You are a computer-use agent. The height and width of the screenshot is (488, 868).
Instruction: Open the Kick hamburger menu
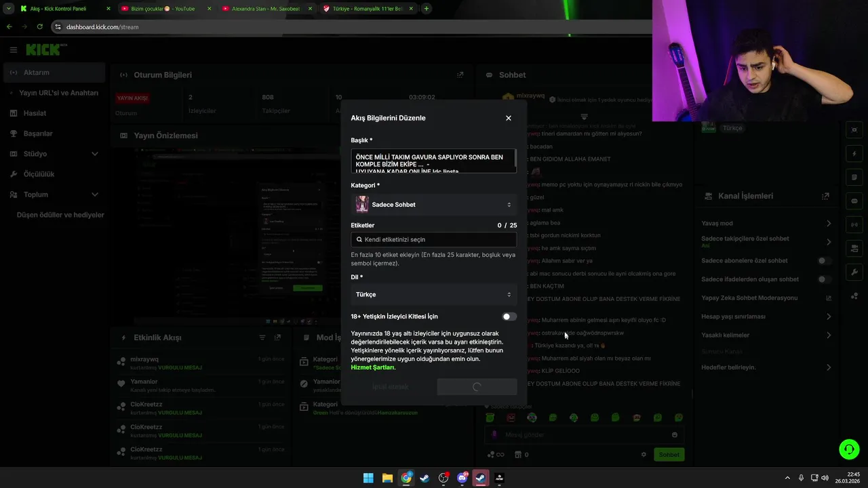(13, 49)
